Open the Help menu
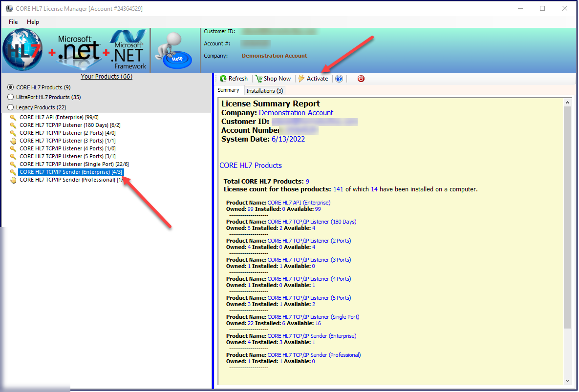The image size is (579, 392). (33, 22)
